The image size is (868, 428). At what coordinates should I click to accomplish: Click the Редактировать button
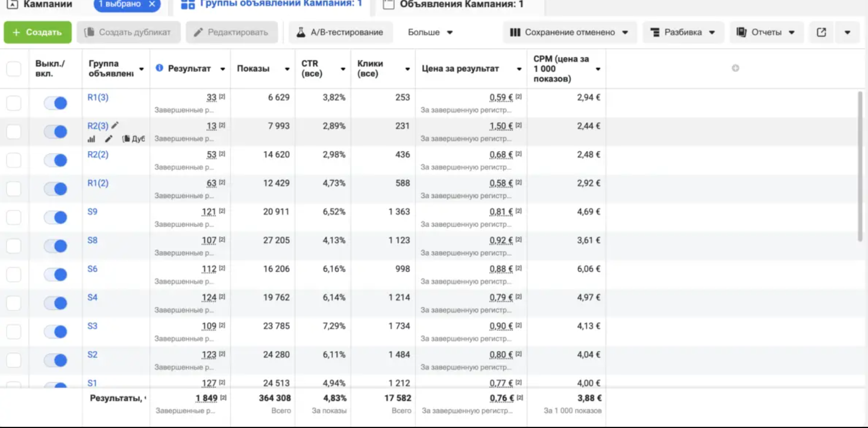pos(231,32)
